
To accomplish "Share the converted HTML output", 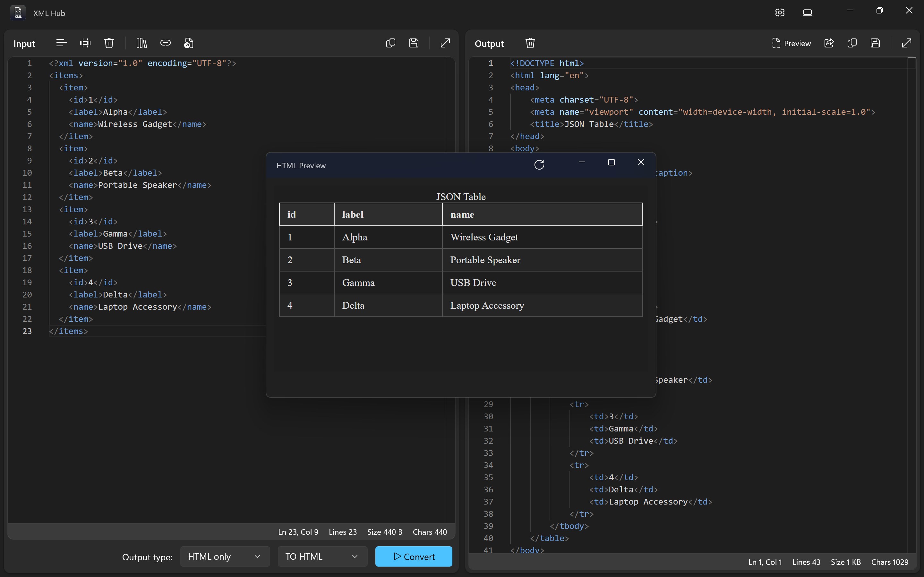I will (x=829, y=43).
